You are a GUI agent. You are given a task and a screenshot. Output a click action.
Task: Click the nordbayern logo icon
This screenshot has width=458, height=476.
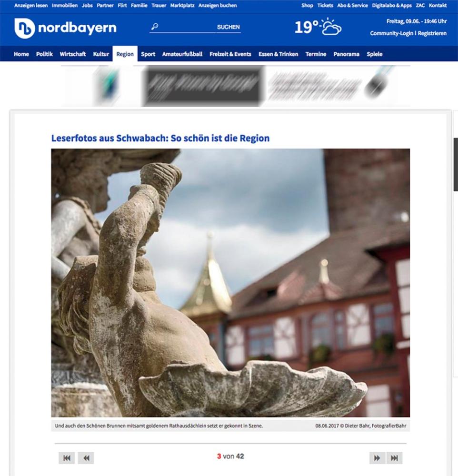(25, 28)
